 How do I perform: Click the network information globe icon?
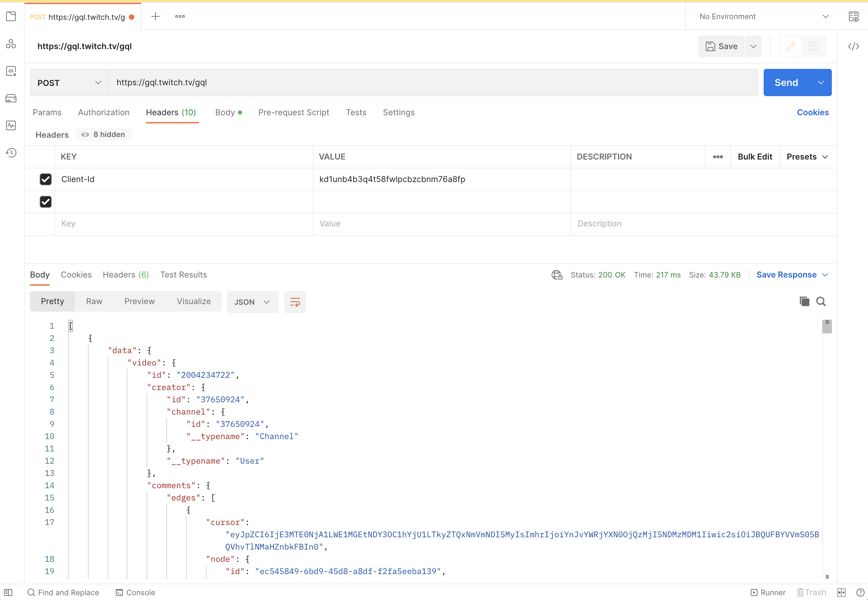557,275
